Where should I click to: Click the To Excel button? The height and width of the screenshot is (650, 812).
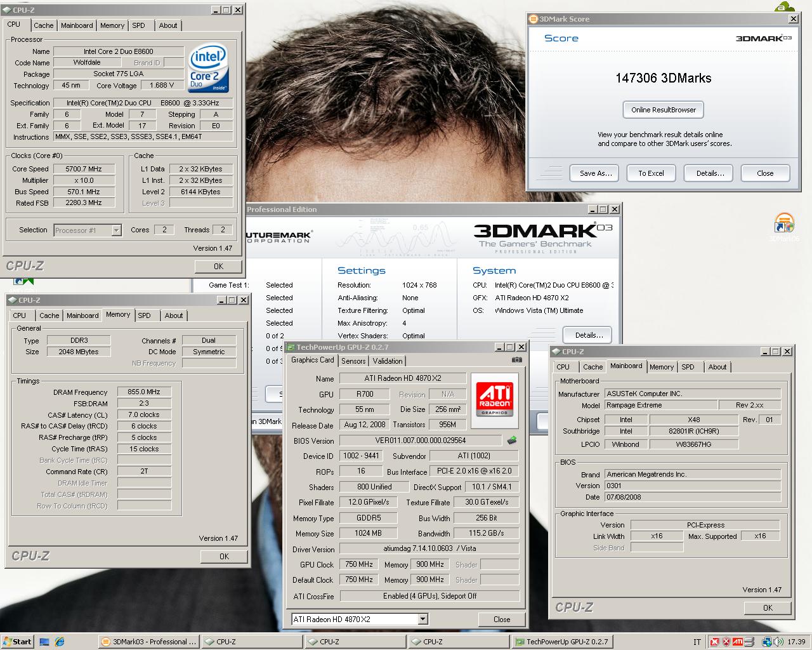pos(651,173)
